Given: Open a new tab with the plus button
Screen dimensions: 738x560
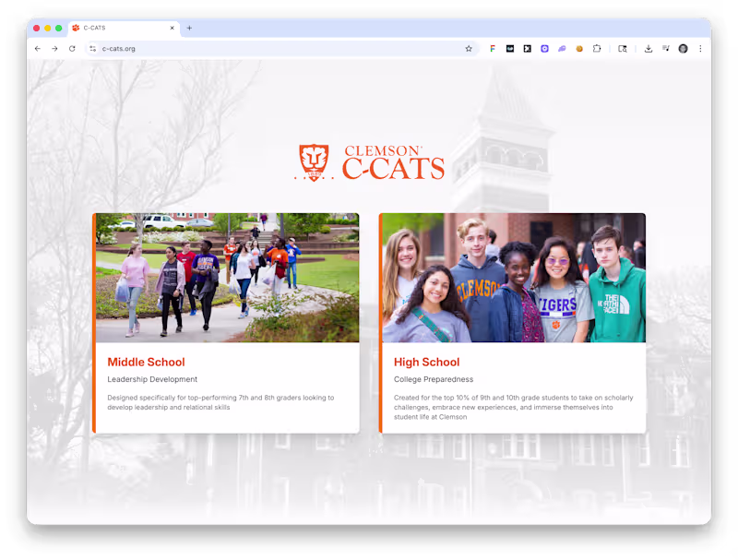Looking at the screenshot, I should click(189, 27).
